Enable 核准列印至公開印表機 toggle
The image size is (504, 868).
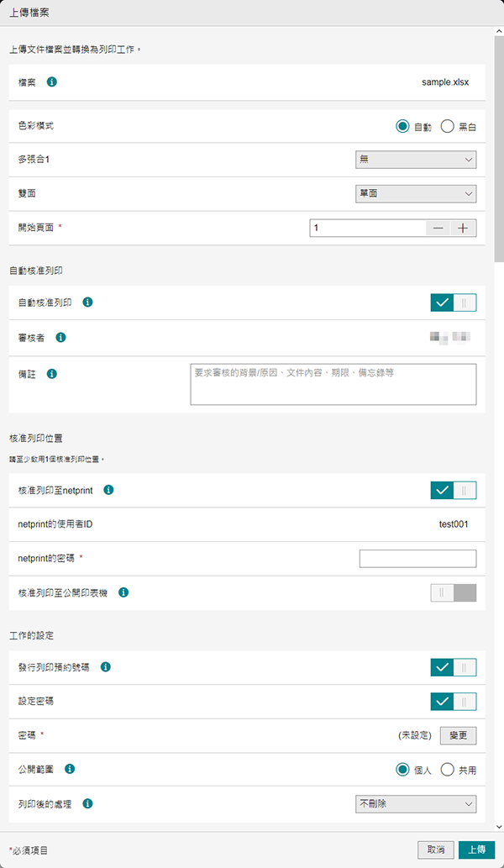(453, 592)
